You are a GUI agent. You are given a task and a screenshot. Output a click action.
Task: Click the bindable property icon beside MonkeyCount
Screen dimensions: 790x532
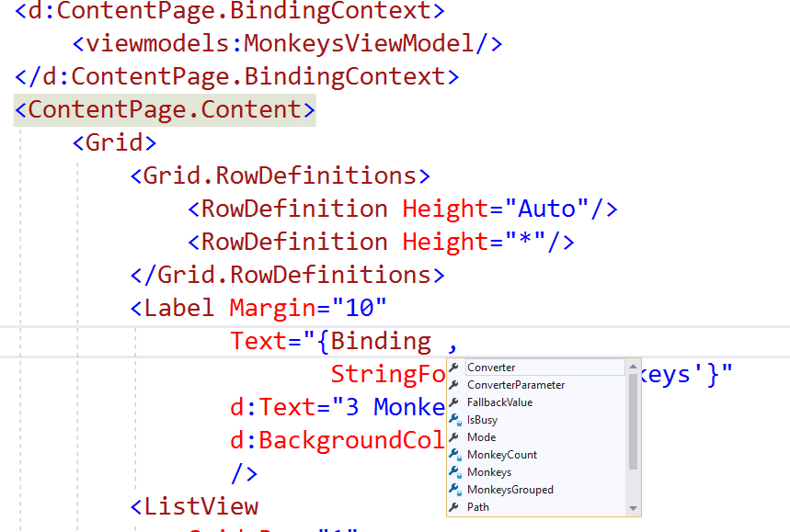pos(453,454)
